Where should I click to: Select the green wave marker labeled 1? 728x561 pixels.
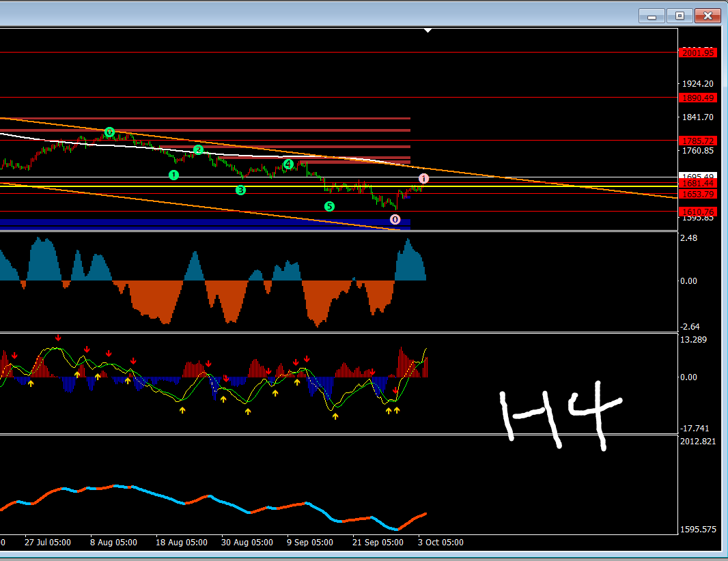pyautogui.click(x=173, y=175)
